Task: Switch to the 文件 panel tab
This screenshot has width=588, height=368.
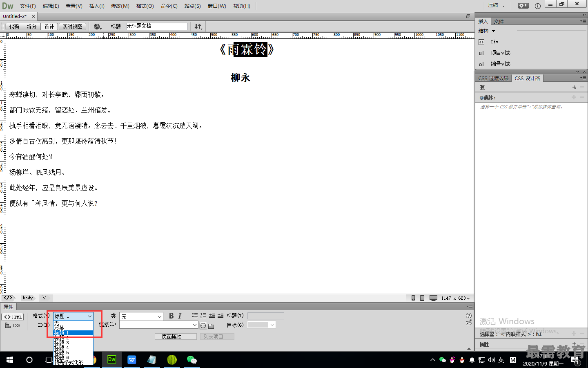Action: (499, 21)
